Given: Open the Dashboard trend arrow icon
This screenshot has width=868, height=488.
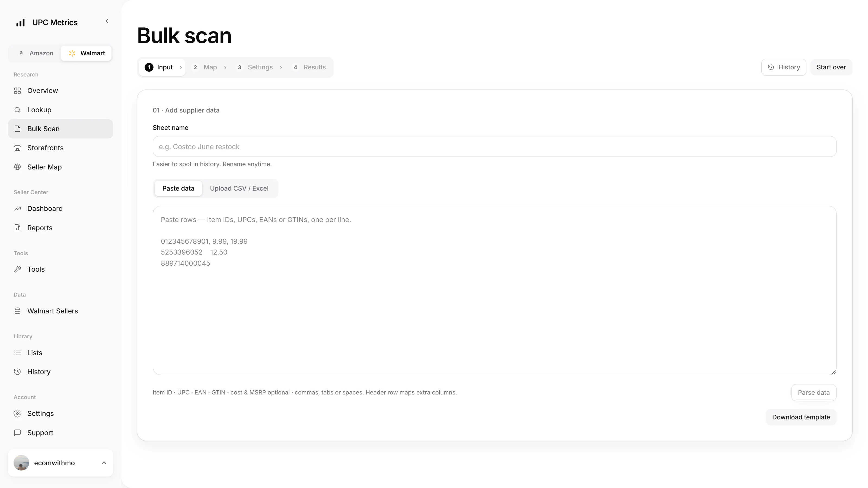Looking at the screenshot, I should pos(18,208).
